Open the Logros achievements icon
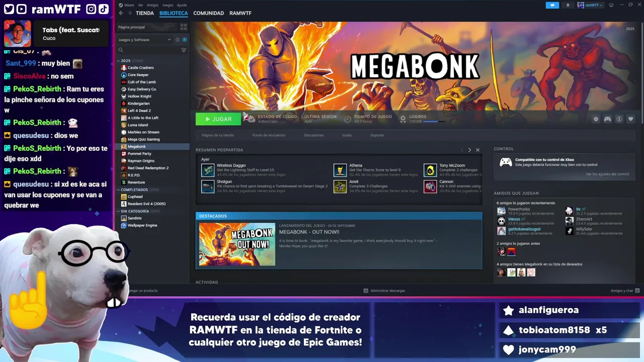 point(403,119)
